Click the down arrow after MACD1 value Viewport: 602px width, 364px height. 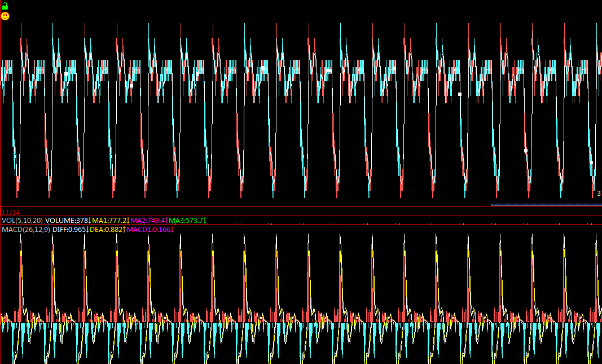[171, 230]
